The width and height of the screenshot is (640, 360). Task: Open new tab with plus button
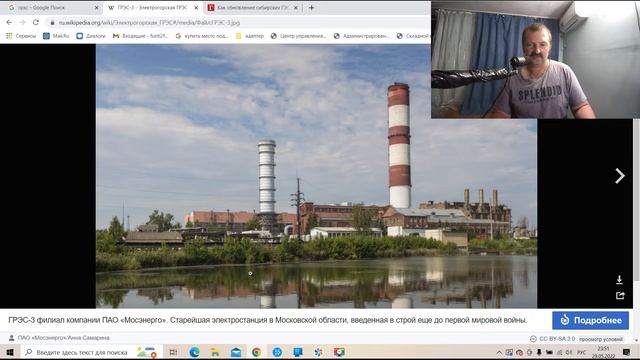click(x=311, y=7)
